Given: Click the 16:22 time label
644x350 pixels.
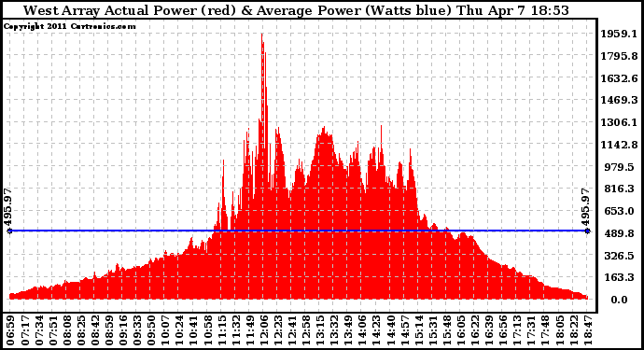Looking at the screenshot, I should coord(475,330).
